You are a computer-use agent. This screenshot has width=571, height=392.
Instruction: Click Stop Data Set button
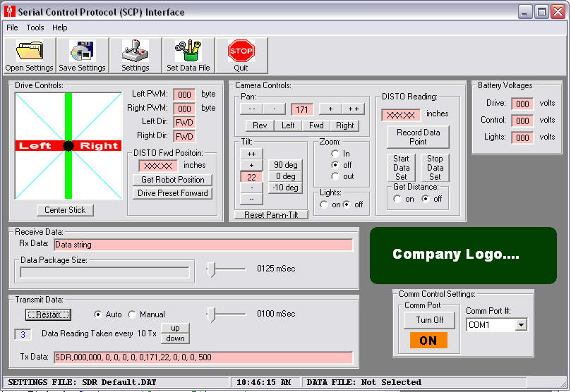pos(435,168)
